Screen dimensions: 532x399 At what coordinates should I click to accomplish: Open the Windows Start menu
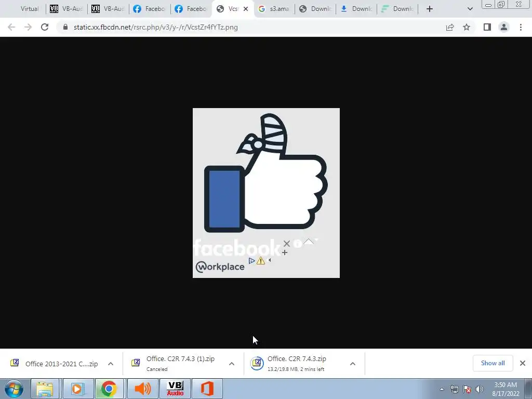coord(14,389)
